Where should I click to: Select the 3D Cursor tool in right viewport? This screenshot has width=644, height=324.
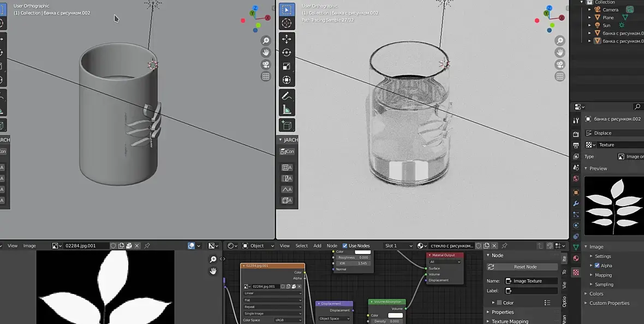point(287,23)
